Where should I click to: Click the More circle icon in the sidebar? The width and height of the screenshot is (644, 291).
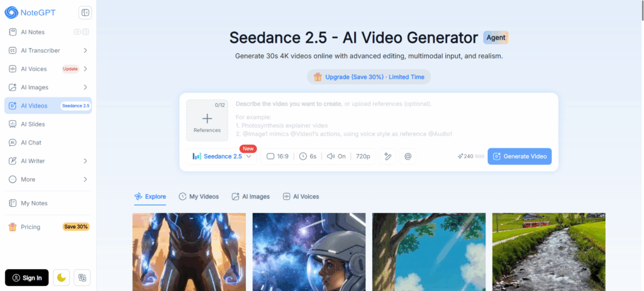click(x=13, y=179)
